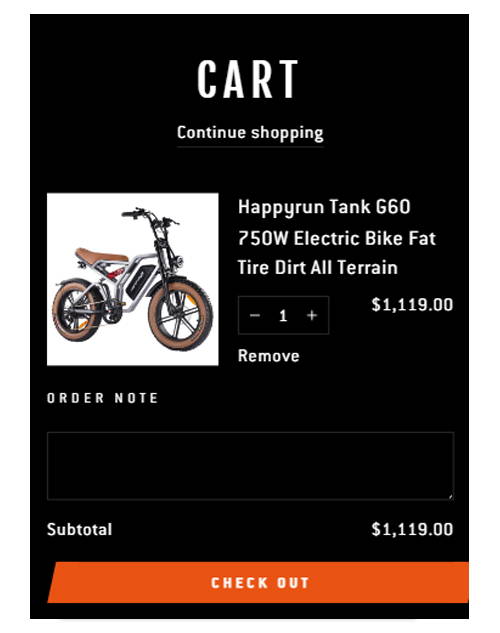
Task: Click the quantity value field showing 1
Action: tap(283, 315)
